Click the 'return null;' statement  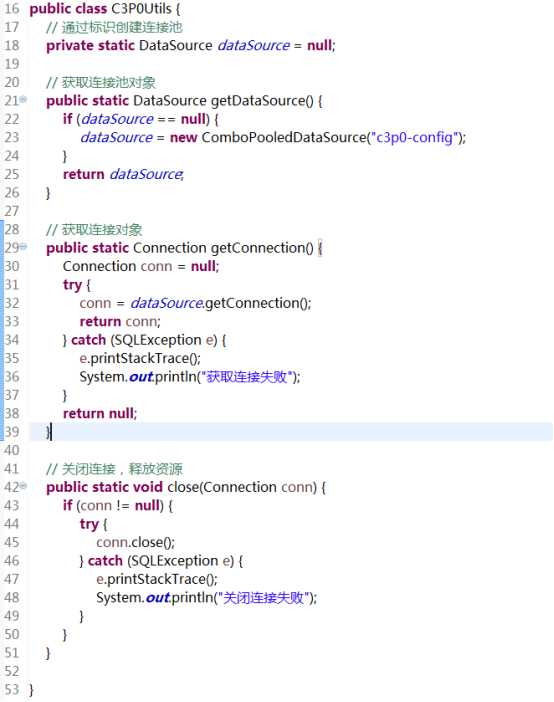(100, 413)
